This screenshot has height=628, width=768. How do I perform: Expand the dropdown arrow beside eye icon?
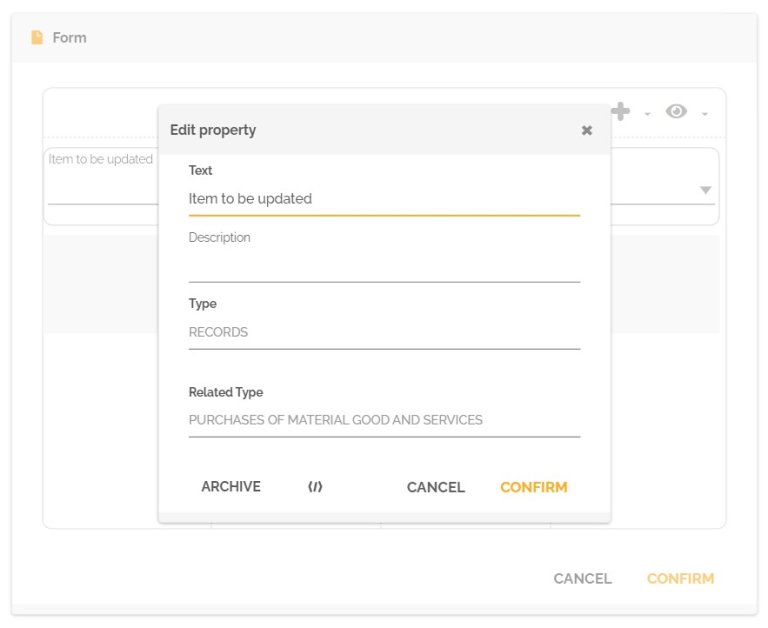click(704, 114)
